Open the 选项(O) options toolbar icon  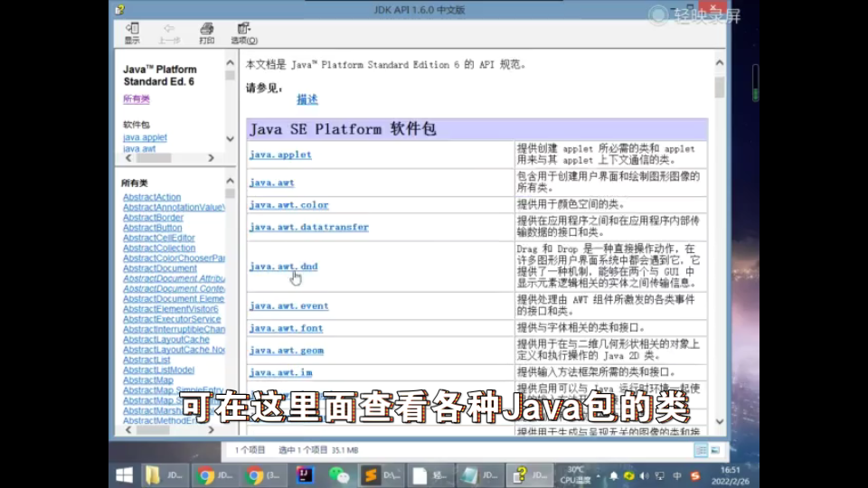click(244, 33)
